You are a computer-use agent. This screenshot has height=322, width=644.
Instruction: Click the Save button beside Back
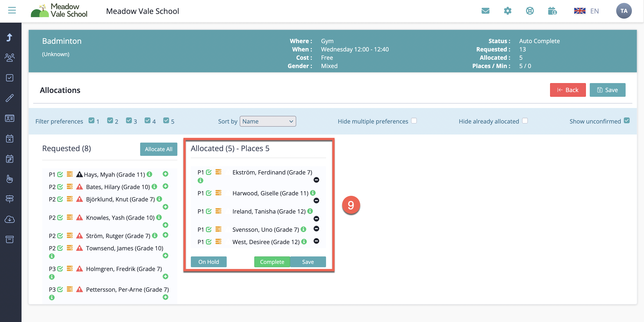[607, 90]
